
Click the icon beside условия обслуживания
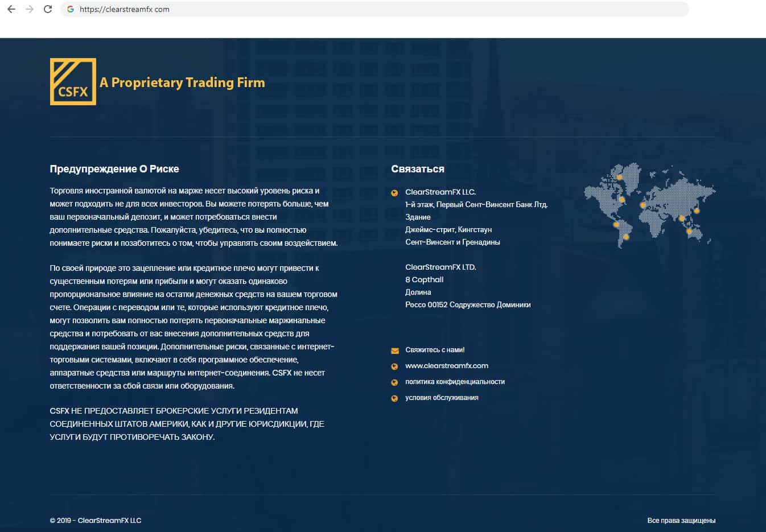tap(394, 398)
